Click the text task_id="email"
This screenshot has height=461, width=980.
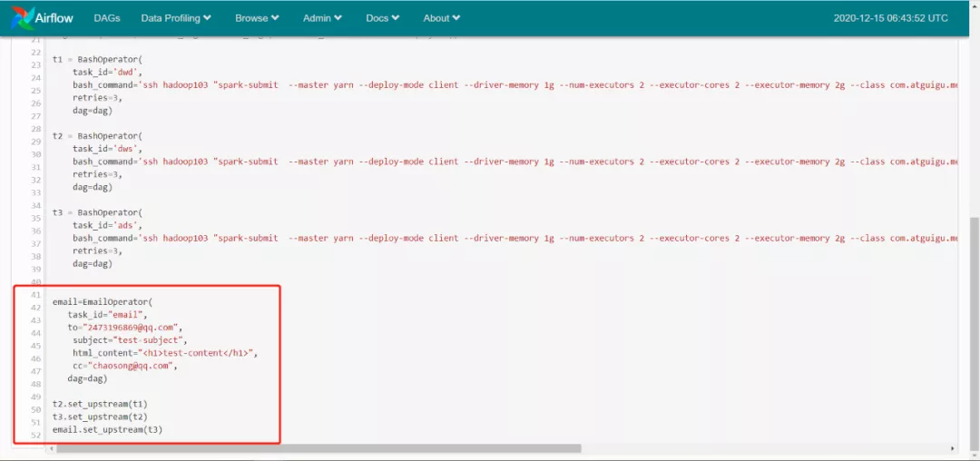[x=107, y=314]
